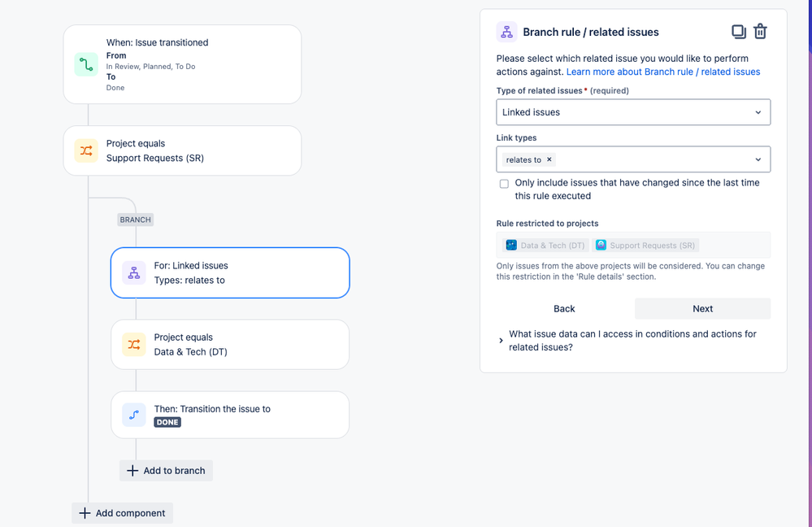Enable only include changed issues checkbox
Screen dimensions: 812x527
[505, 184]
